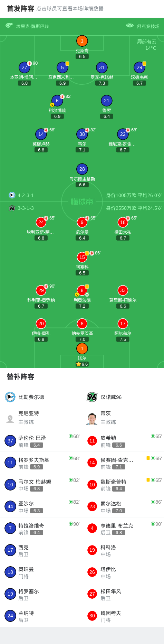The height and width of the screenshot is (644, 164).
Task: Open 比勒费尔德 team in substitutes section
Action: 25,397
